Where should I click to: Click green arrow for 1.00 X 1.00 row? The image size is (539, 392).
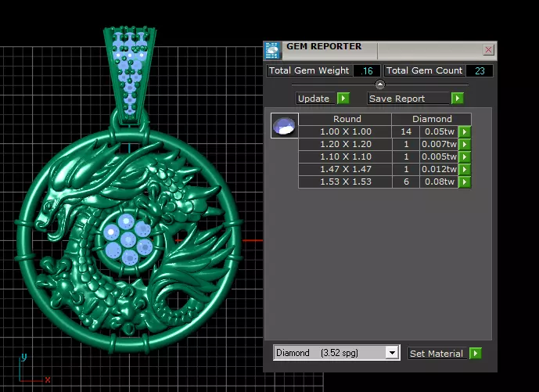[x=465, y=131]
